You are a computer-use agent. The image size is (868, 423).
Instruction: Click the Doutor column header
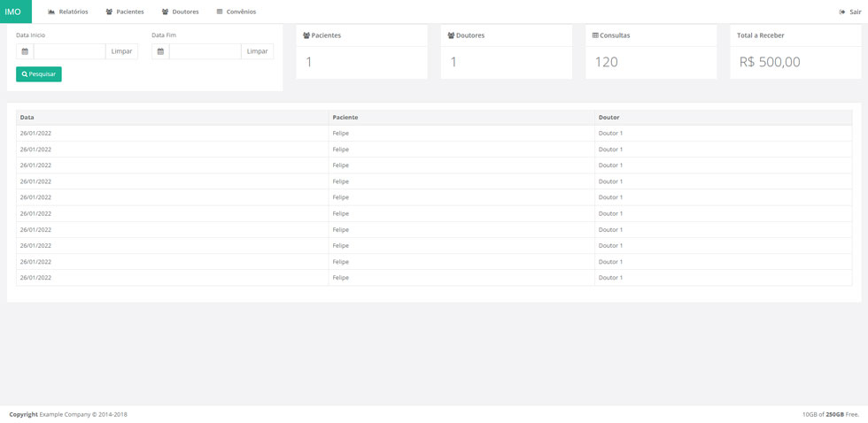tap(609, 117)
